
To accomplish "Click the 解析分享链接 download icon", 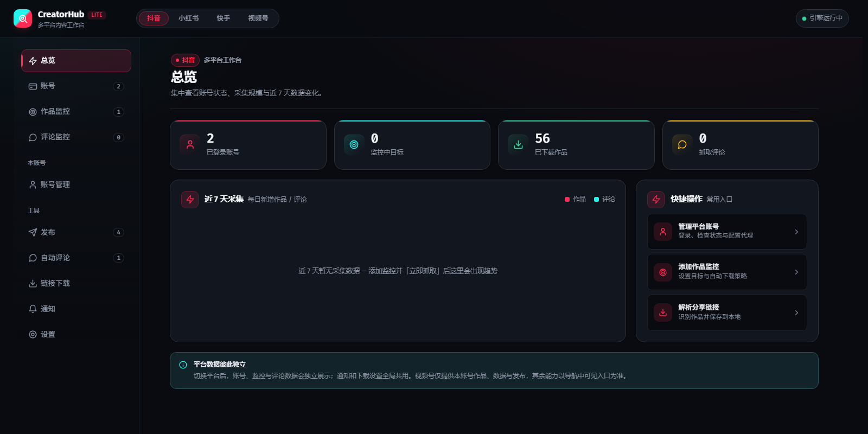I will click(663, 313).
